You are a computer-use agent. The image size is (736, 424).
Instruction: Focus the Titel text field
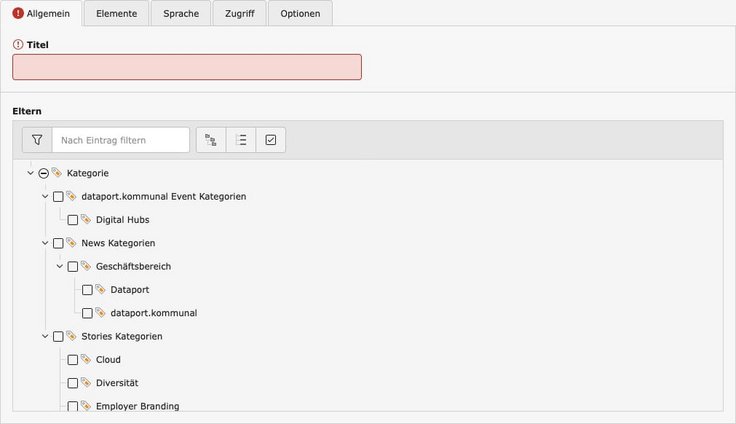[187, 67]
